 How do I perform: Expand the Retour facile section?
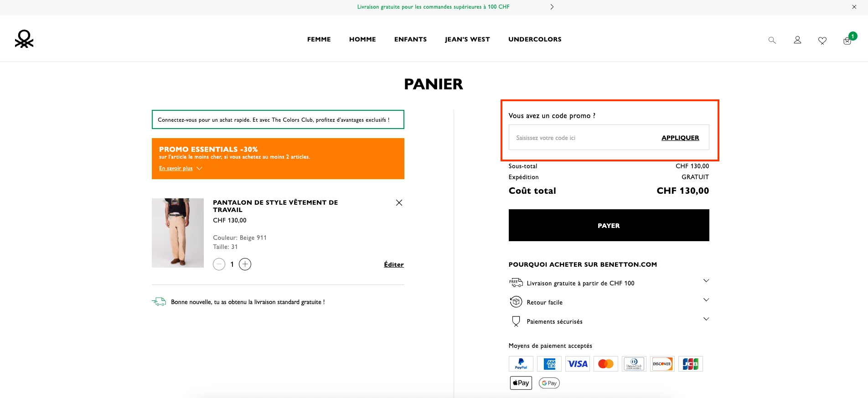706,300
